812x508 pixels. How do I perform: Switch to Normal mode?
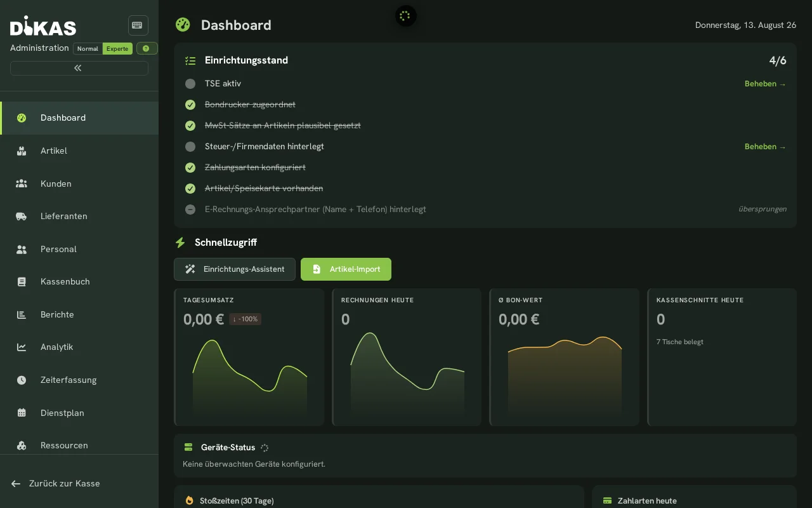(88, 49)
